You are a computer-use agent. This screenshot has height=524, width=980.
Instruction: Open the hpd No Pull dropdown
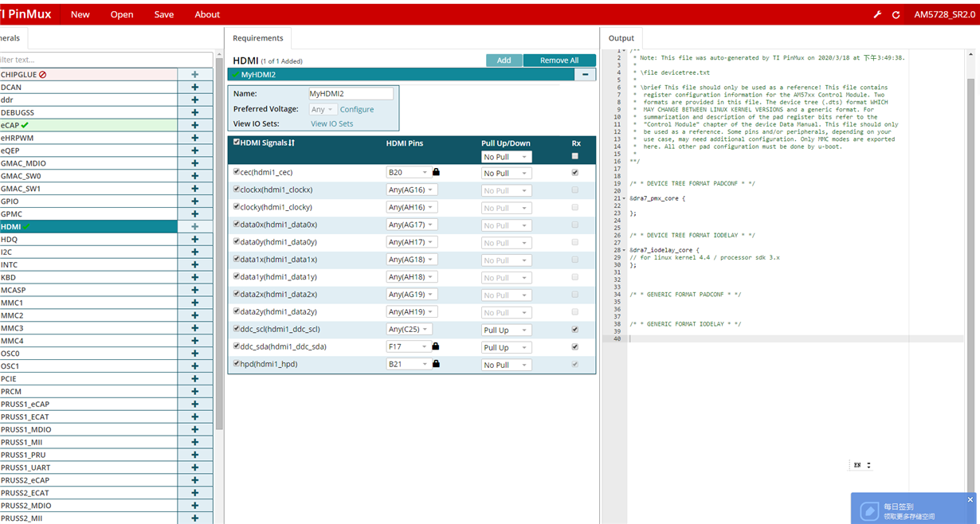[506, 365]
